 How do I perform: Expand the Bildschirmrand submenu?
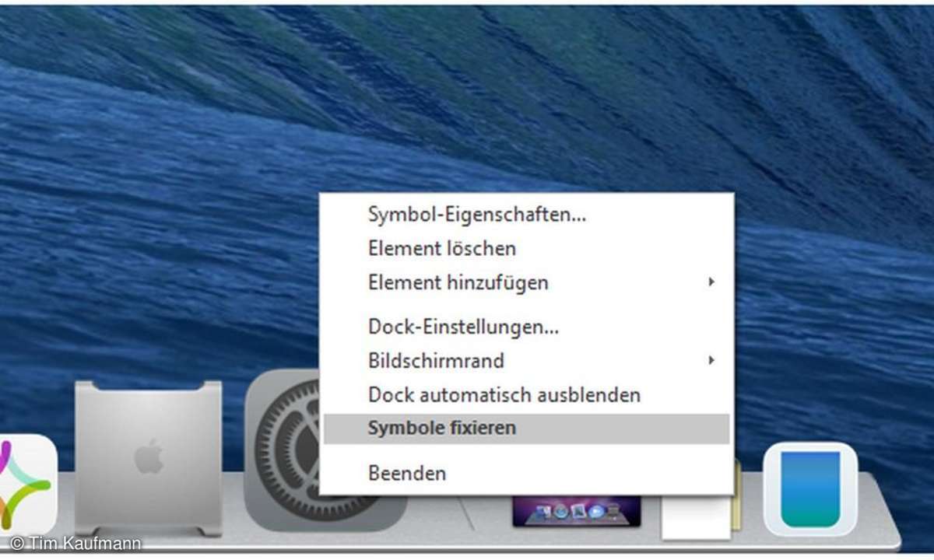pos(526,361)
